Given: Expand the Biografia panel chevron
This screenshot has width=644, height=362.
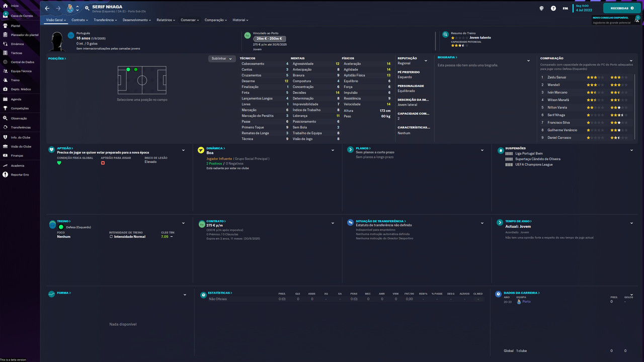Looking at the screenshot, I should [x=528, y=61].
